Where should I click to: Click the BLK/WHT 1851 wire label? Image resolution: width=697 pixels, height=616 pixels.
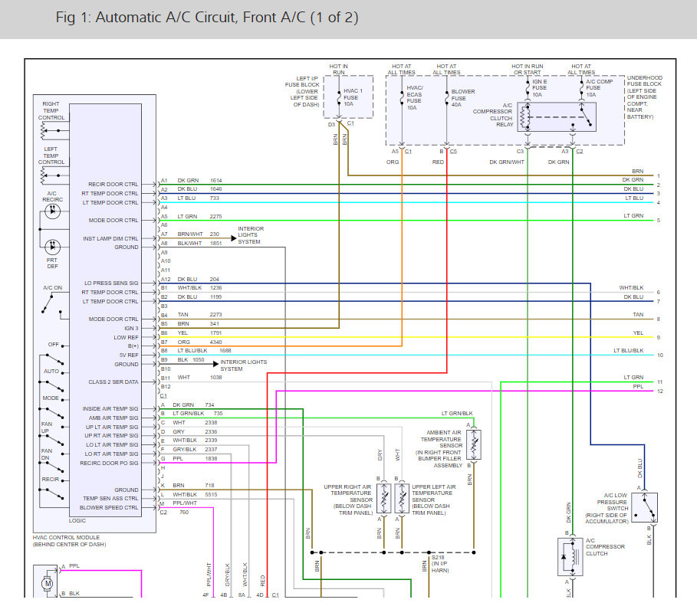coord(199,244)
